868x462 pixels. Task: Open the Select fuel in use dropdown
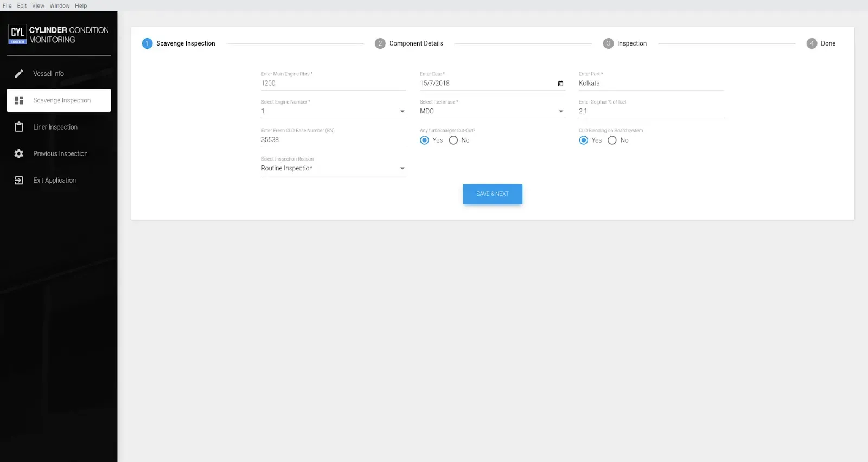tap(561, 112)
